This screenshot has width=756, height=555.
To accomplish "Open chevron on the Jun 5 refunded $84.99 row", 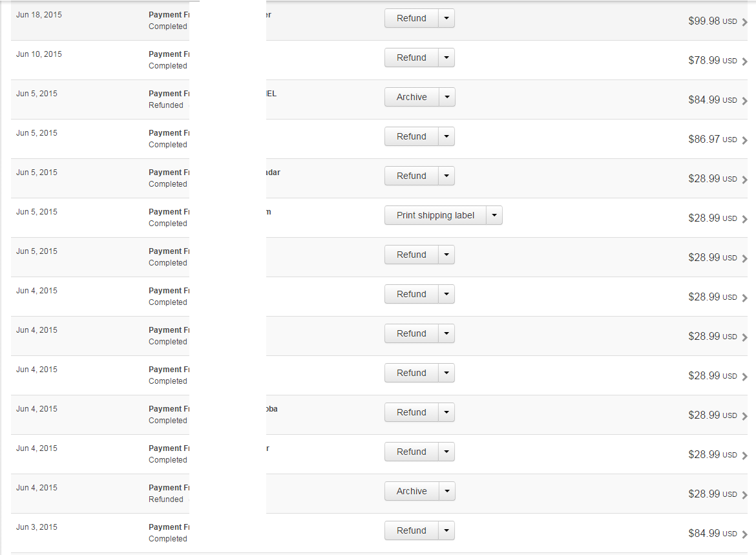I will pos(745,101).
